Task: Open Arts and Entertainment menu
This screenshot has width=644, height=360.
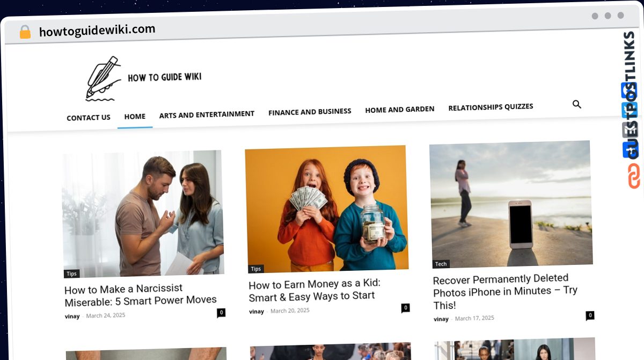Action: click(x=207, y=114)
